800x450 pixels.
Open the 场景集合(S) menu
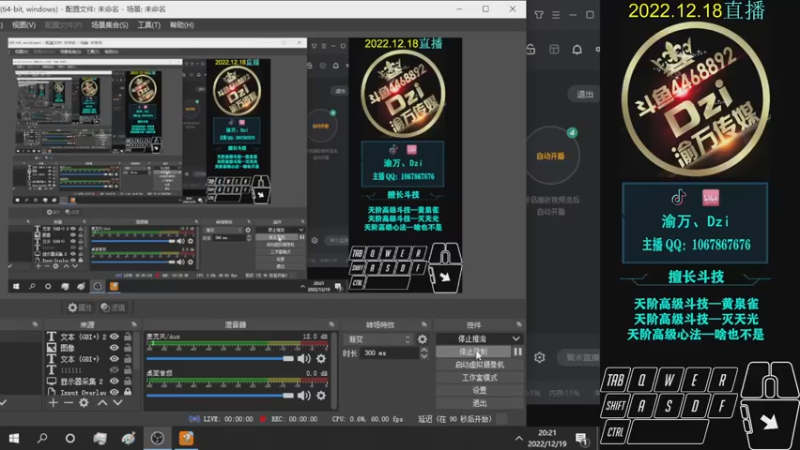[110, 25]
